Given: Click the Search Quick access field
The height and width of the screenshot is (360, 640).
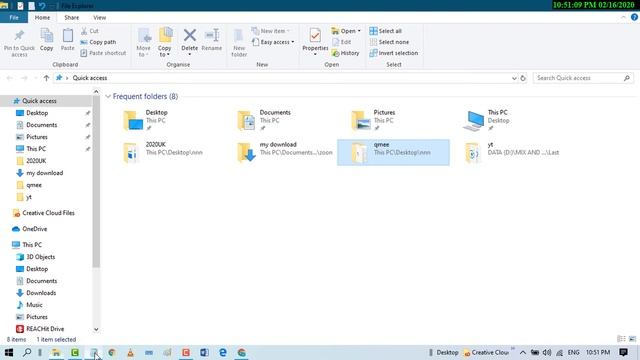Looking at the screenshot, I should click(583, 78).
